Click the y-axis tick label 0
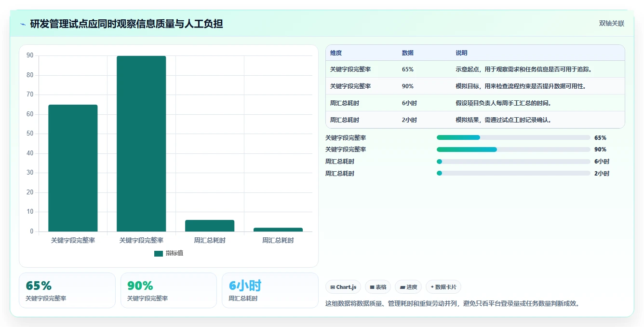The image size is (644, 327). [x=32, y=232]
